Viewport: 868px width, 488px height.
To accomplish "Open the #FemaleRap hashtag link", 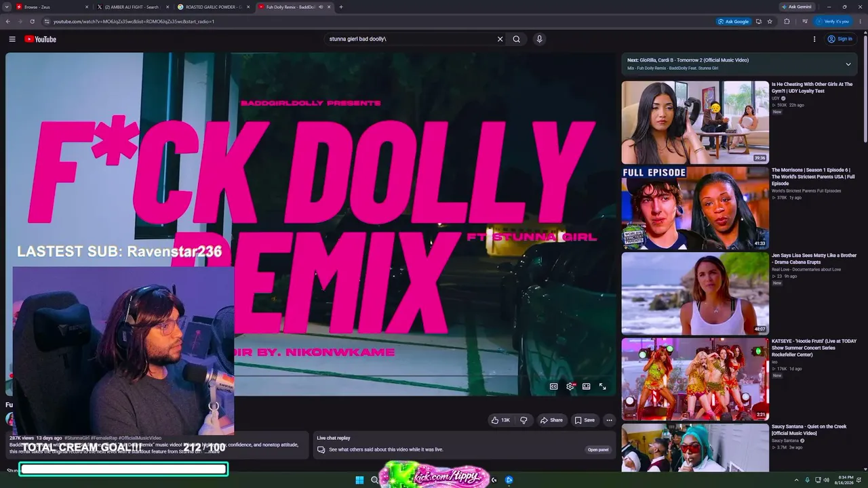I will click(104, 438).
